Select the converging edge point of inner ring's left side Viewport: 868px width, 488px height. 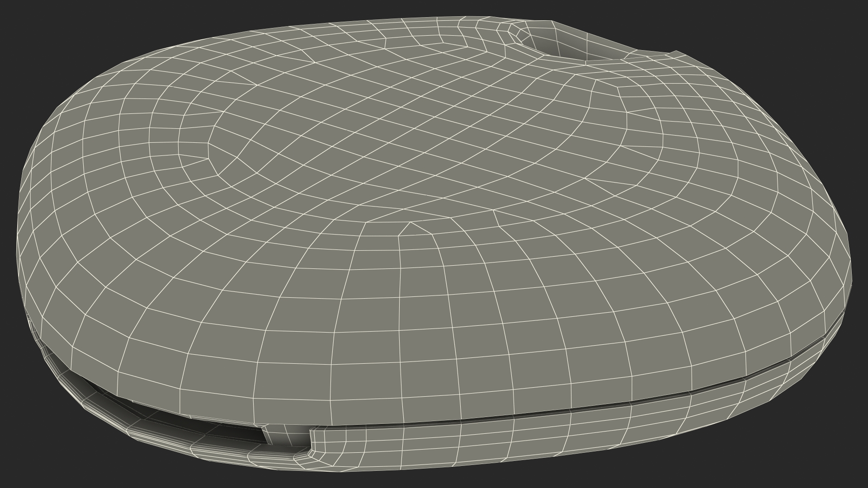coord(209,158)
